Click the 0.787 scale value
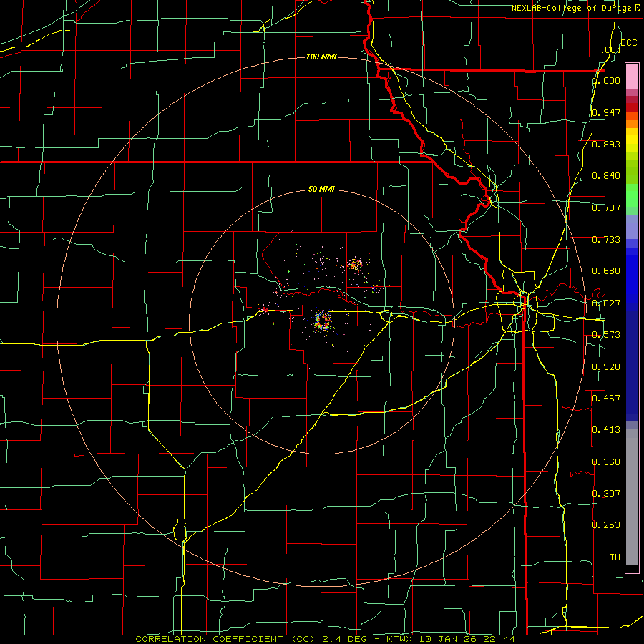Viewport: 644px width, 644px height. click(606, 208)
